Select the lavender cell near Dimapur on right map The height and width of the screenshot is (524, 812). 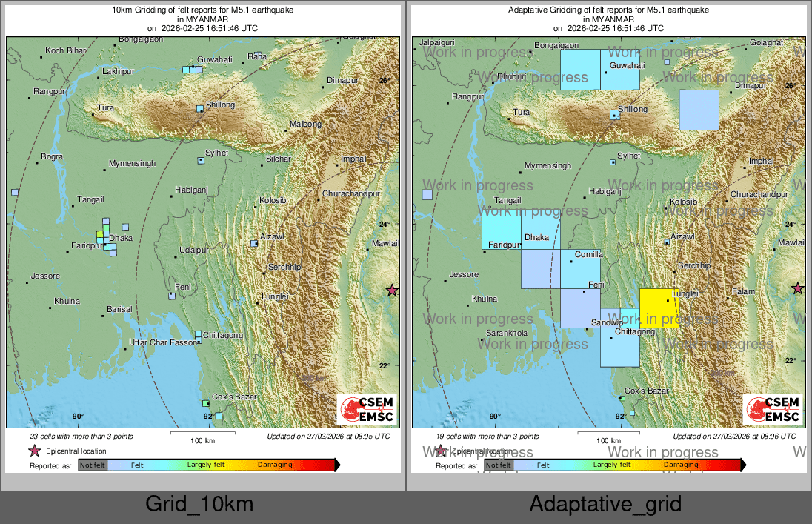click(x=699, y=110)
